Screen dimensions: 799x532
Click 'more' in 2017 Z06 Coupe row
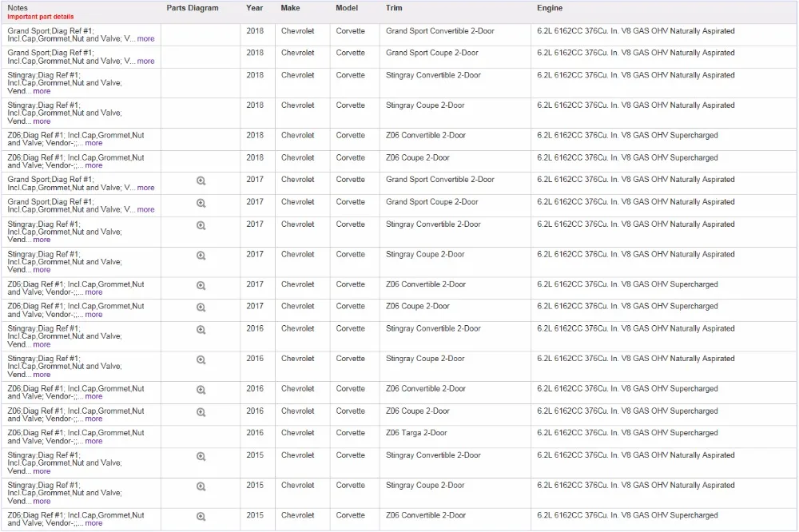click(93, 315)
